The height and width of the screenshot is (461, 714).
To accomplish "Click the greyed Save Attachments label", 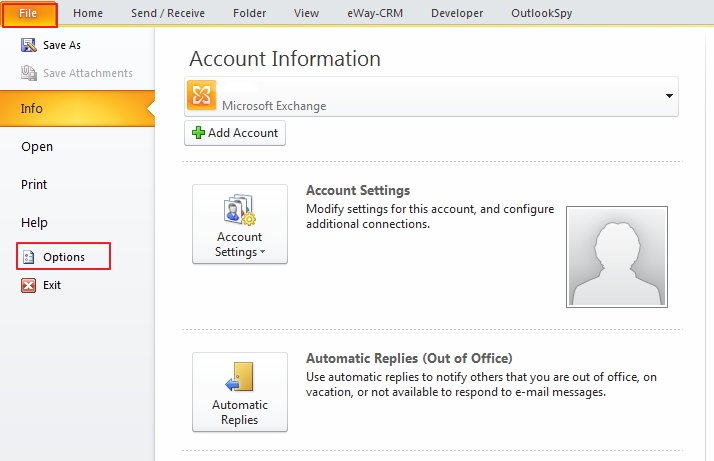I will (88, 73).
